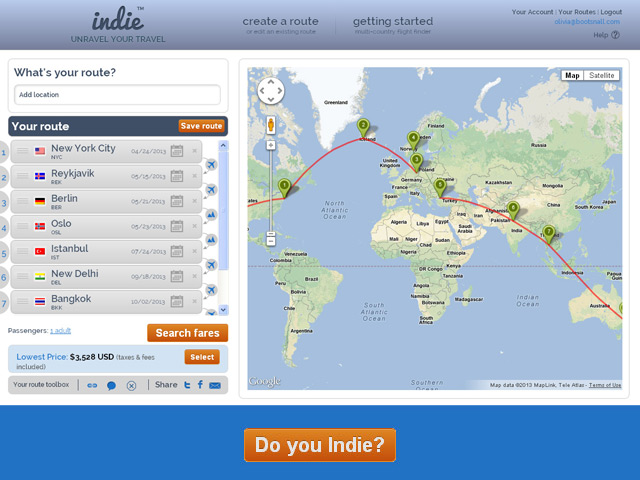Remove New York City from route
This screenshot has height=480, width=640.
coord(195,151)
